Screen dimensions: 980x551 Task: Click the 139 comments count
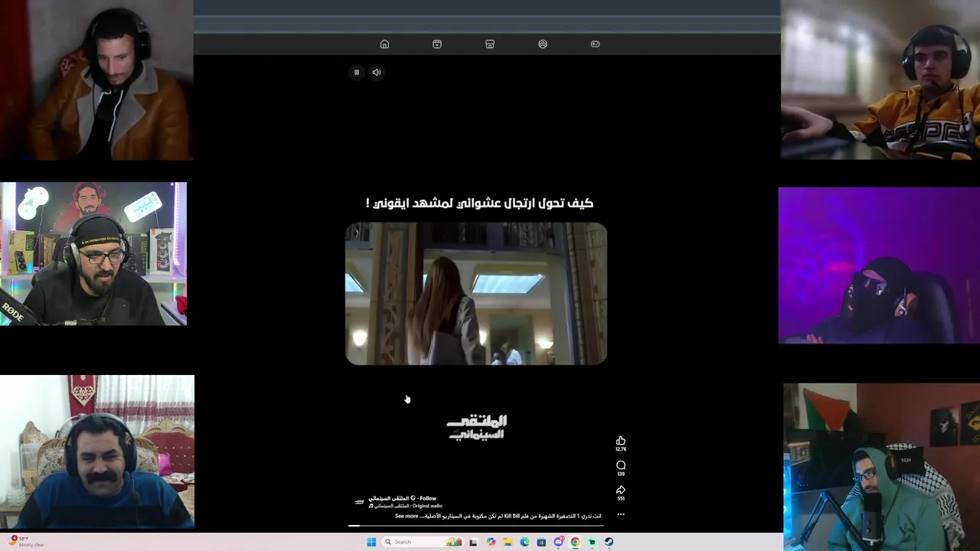tap(621, 474)
